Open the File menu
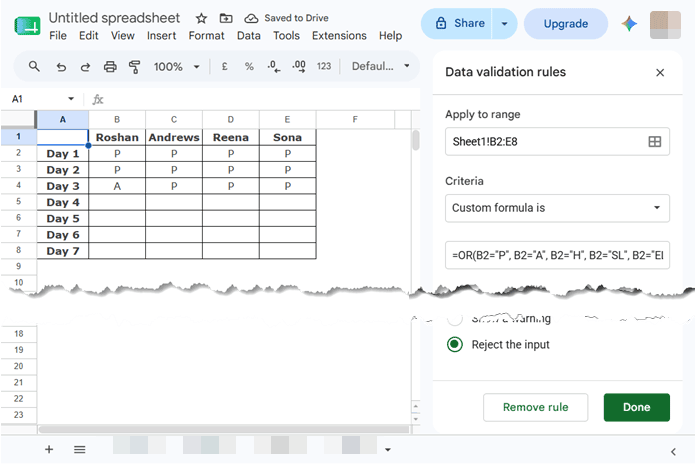 click(x=58, y=36)
